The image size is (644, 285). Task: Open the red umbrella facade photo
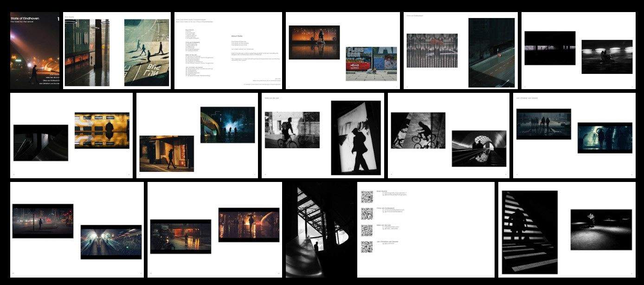click(432, 51)
